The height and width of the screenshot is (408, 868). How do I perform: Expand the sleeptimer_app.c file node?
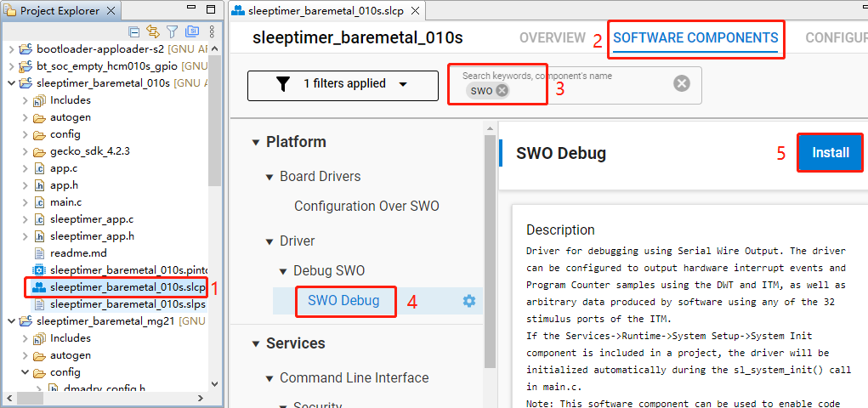(25, 220)
